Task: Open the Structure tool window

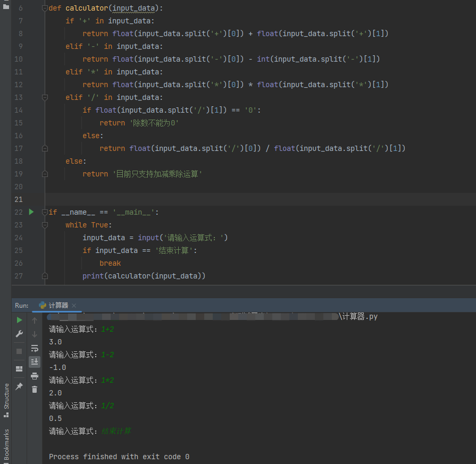Action: coord(6,400)
